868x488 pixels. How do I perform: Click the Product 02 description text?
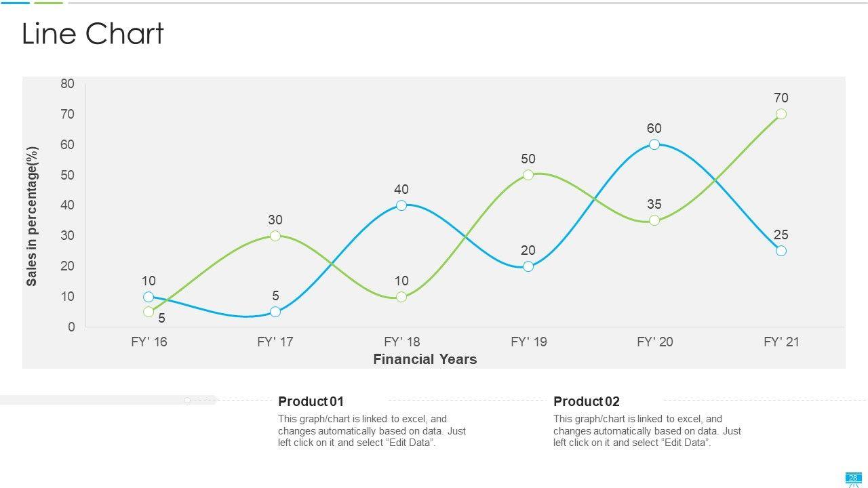tap(647, 431)
